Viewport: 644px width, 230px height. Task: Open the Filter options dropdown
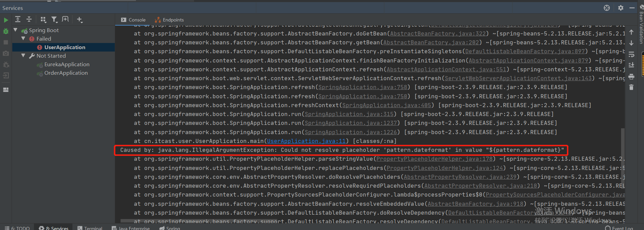tap(54, 19)
